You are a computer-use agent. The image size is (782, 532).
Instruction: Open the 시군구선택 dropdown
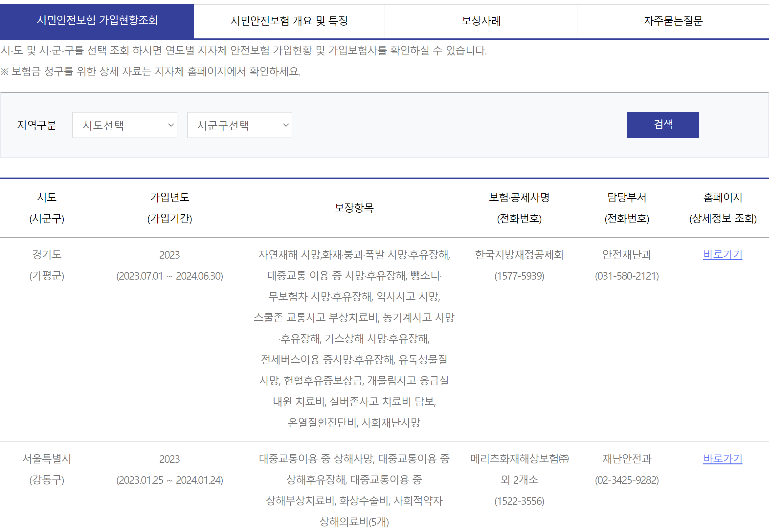tap(239, 125)
